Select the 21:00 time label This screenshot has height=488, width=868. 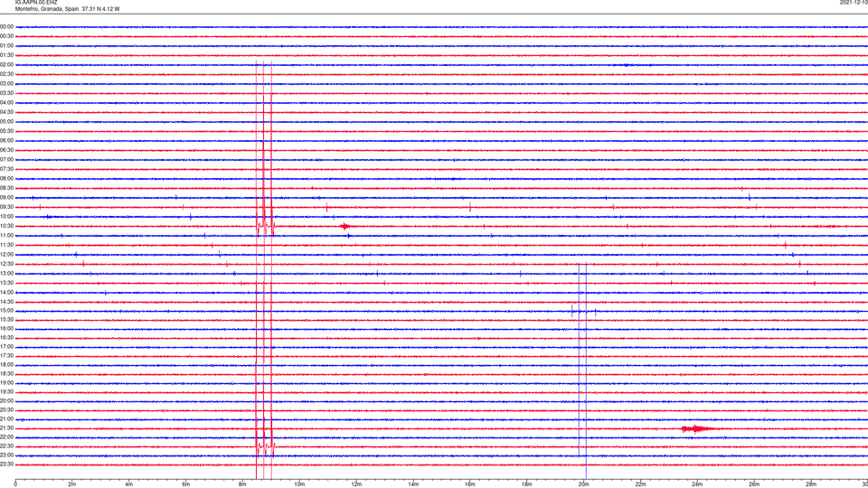[x=6, y=418]
